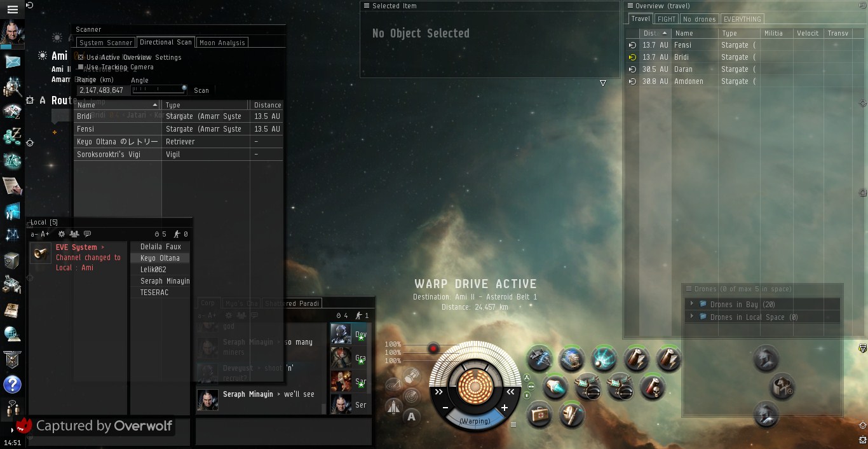Viewport: 868px width, 449px height.
Task: Open the Drones window menu icon
Action: [x=688, y=289]
